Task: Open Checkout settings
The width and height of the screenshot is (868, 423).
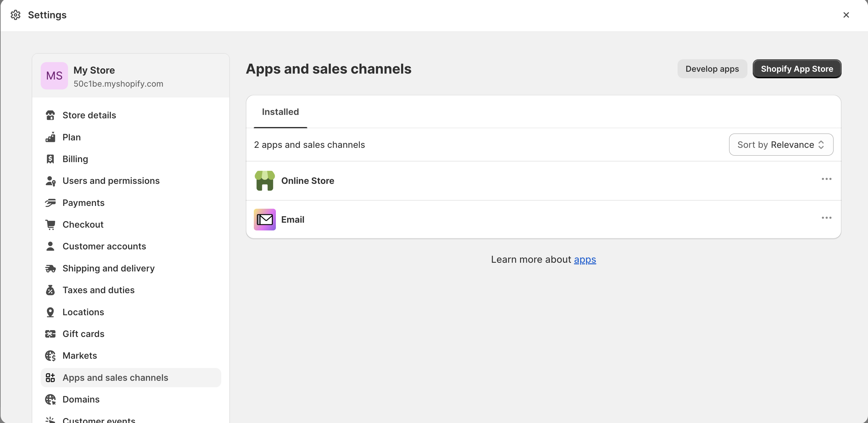Action: point(131,225)
